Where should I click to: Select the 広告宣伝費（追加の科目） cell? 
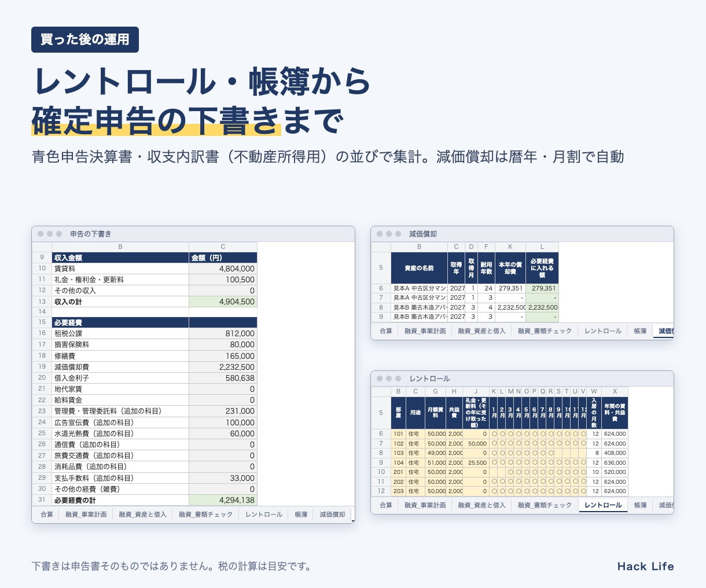pyautogui.click(x=120, y=422)
